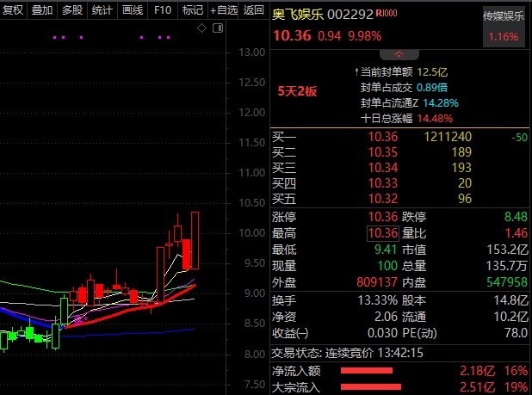Image resolution: width=532 pixels, height=395 pixels.
Task: Open the 统计 statistics tool
Action: [102, 10]
